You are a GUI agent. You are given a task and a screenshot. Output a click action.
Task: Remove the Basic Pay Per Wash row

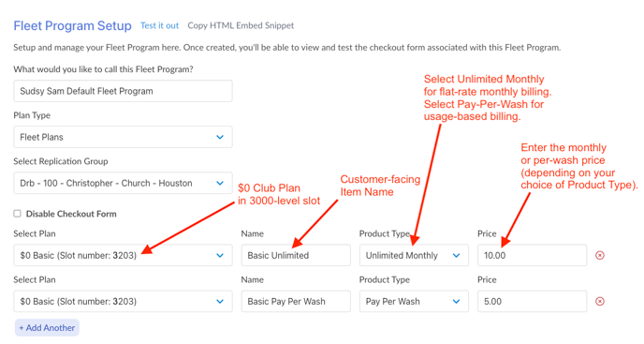click(x=600, y=302)
